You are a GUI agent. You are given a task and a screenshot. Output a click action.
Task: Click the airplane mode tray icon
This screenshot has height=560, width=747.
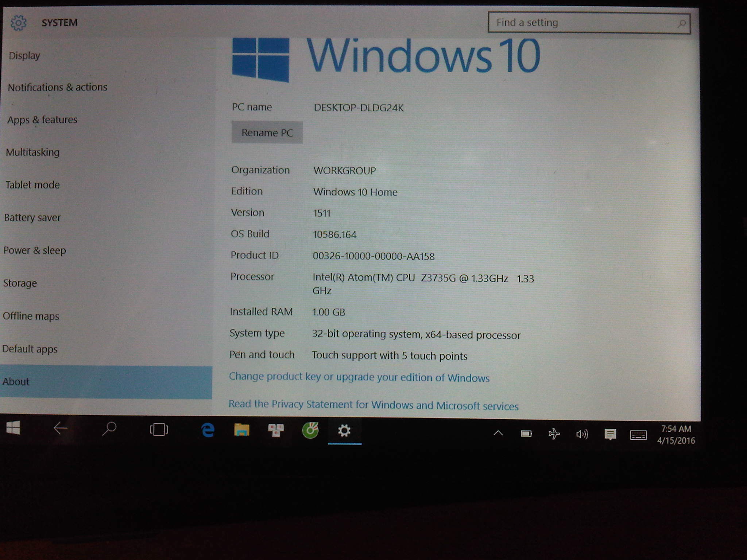pyautogui.click(x=554, y=434)
